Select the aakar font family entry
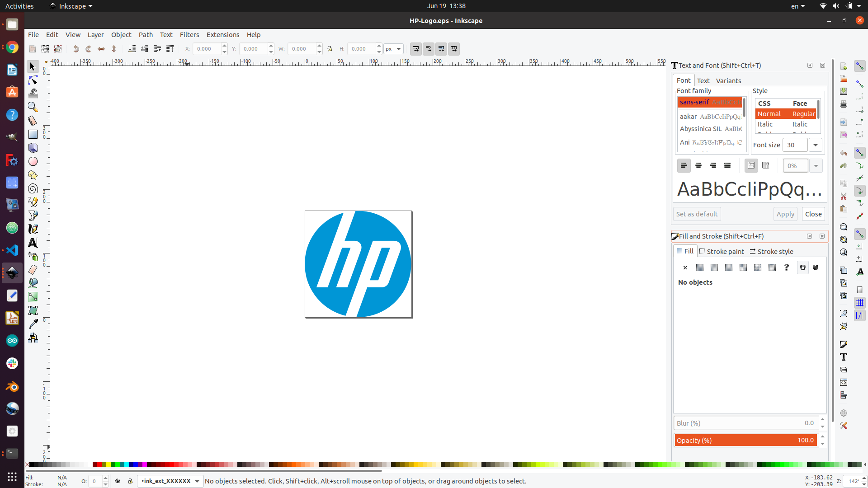The image size is (868, 488). coord(710,117)
